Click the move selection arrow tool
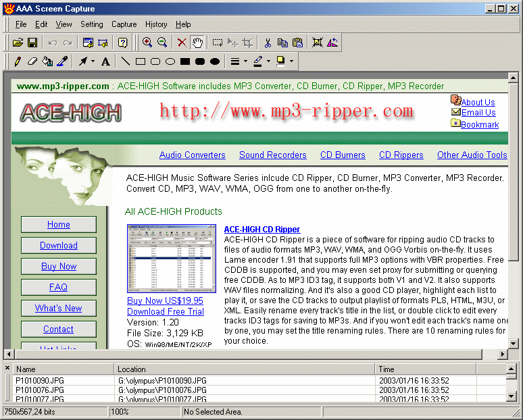The height and width of the screenshot is (420, 523). click(232, 43)
